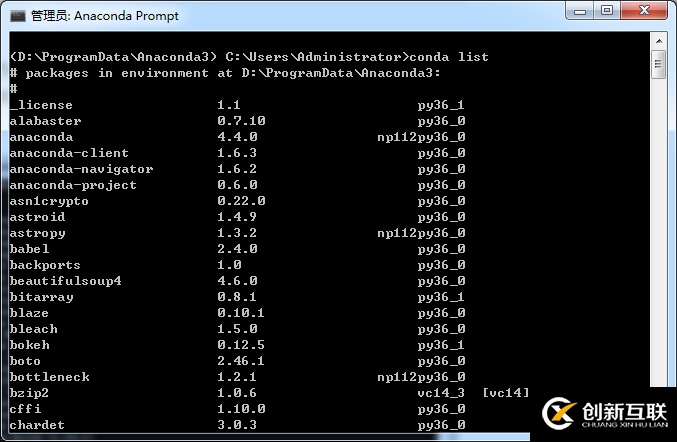Click the 'bokeh' package name
The height and width of the screenshot is (442, 677).
tap(29, 345)
